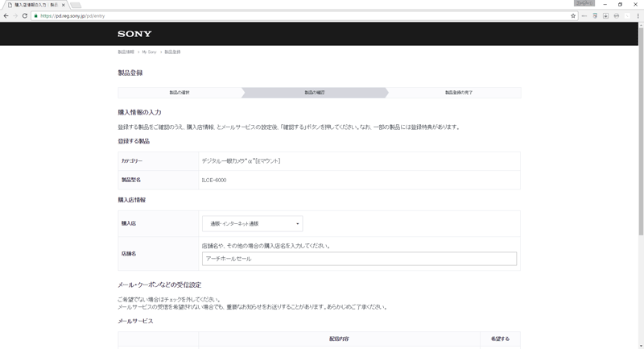Click the browser forward arrow
Screen dimensions: 644x349
[x=15, y=15]
